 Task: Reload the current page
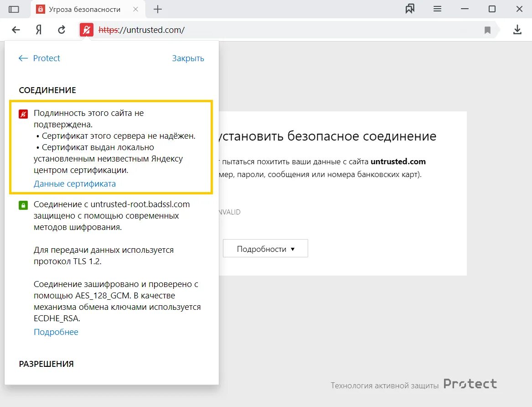coord(62,30)
